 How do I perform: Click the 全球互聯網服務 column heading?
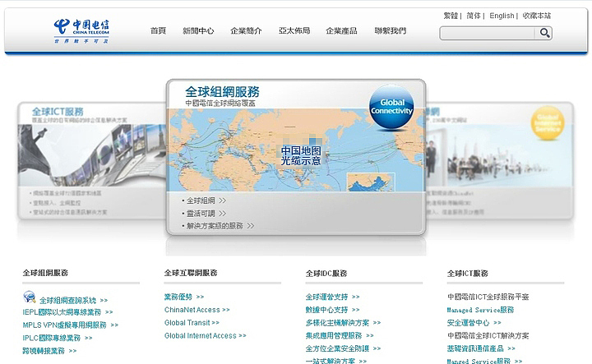(191, 273)
